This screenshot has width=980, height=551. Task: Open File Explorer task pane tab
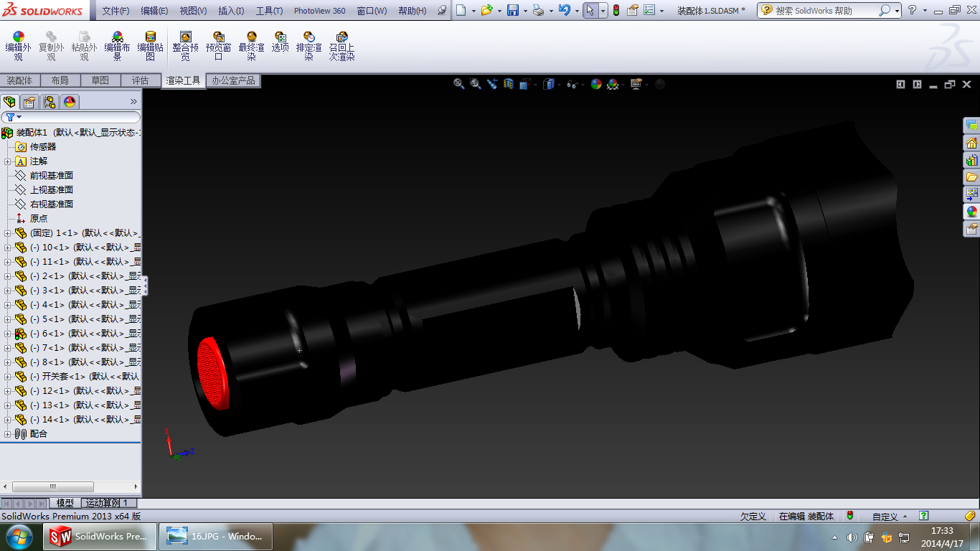[972, 177]
